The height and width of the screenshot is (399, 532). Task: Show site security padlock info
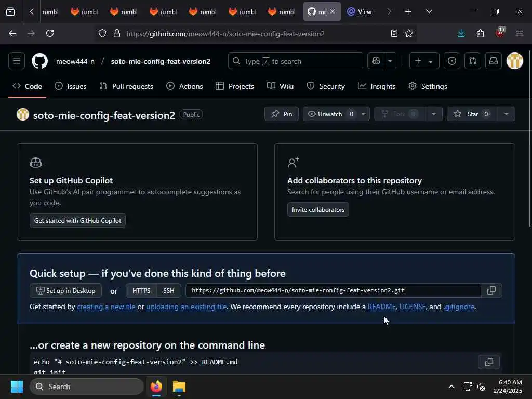tap(117, 33)
